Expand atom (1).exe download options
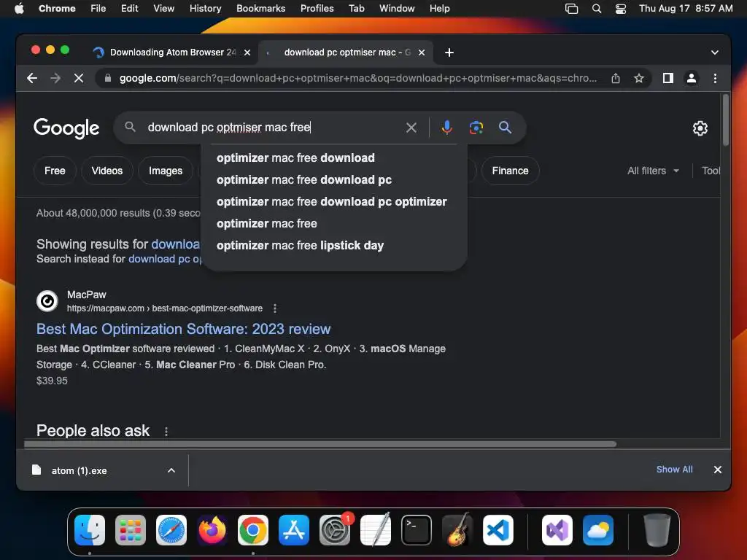The image size is (747, 560). click(x=171, y=470)
